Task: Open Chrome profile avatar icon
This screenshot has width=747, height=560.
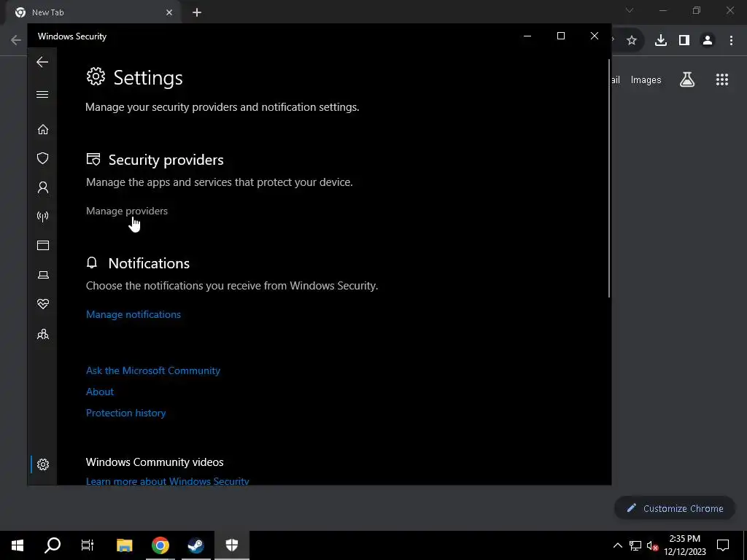Action: (x=708, y=41)
